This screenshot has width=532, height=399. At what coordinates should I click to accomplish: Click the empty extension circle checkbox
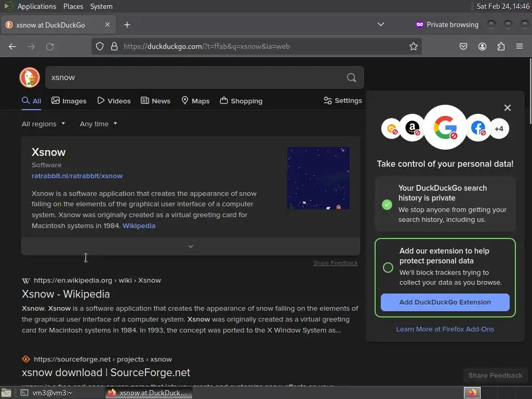click(388, 268)
